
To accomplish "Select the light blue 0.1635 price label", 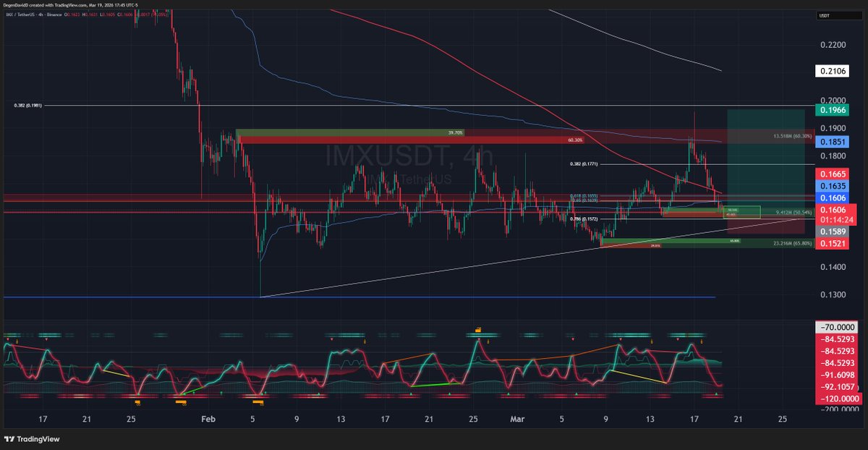I will (831, 186).
